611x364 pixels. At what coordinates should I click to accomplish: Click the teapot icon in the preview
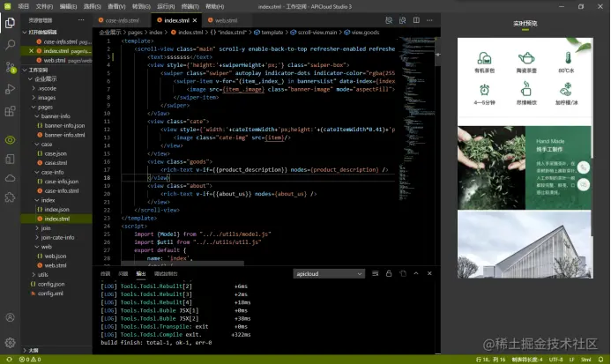(x=526, y=58)
